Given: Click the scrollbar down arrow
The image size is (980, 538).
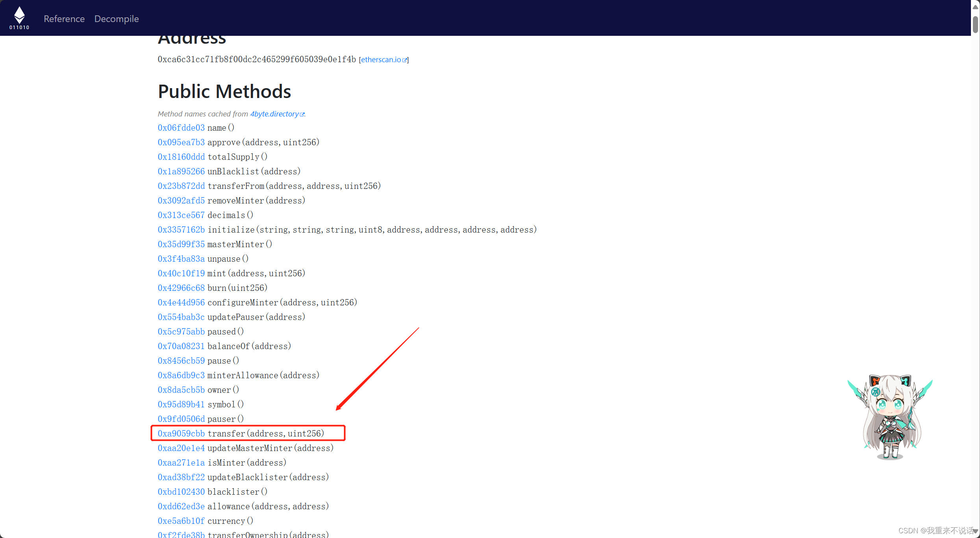Looking at the screenshot, I should (x=975, y=531).
